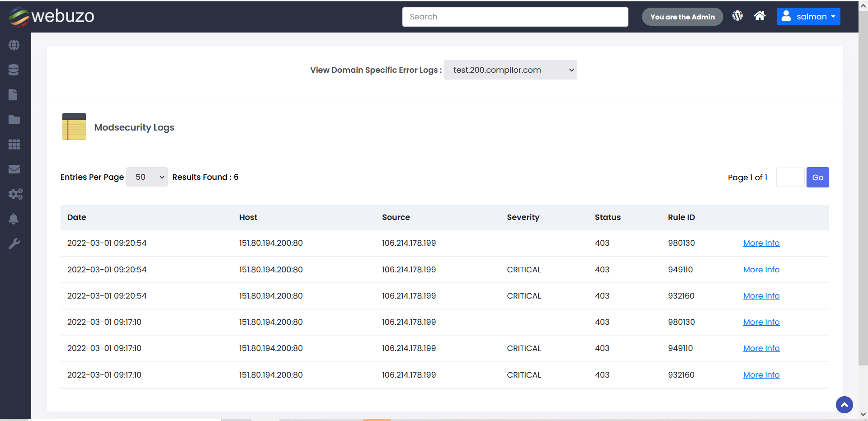Click the Go pagination button
The height and width of the screenshot is (421, 868).
pyautogui.click(x=817, y=178)
